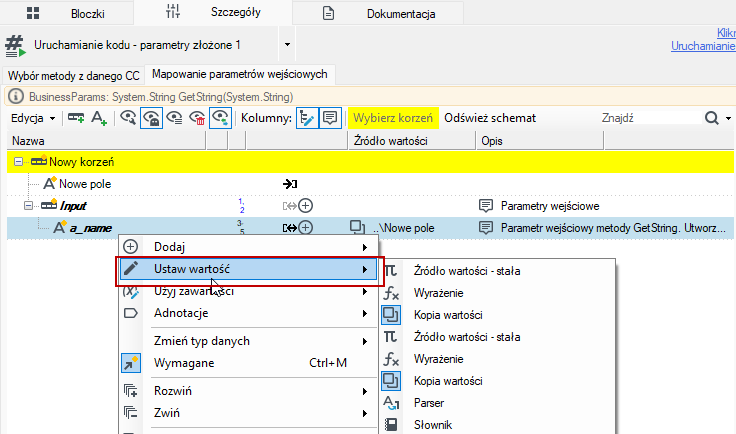Click the circled plus icon beside Dodaj
This screenshot has width=736, height=434.
click(130, 246)
